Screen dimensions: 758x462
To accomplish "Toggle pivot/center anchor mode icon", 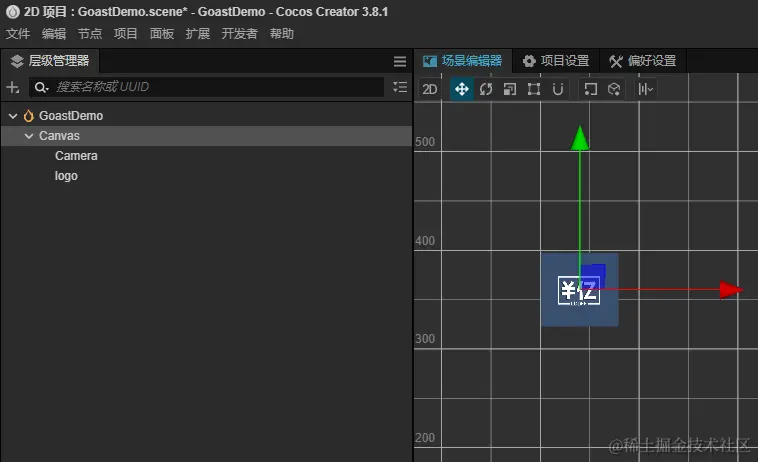I will (x=590, y=89).
